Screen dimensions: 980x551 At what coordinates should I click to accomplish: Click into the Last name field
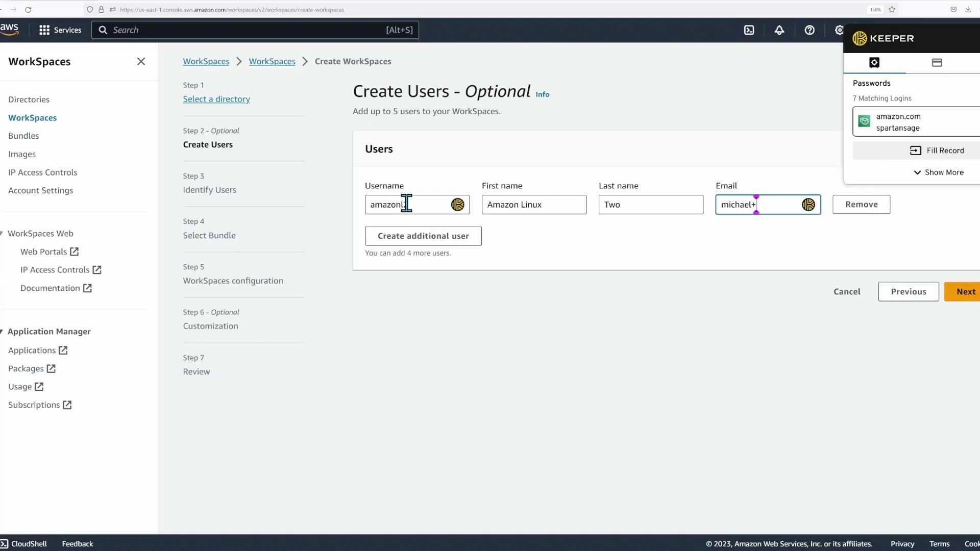point(650,205)
